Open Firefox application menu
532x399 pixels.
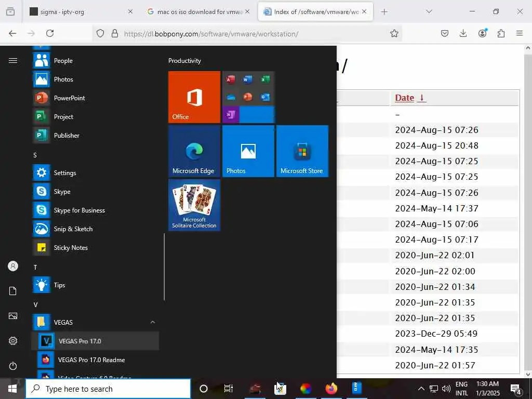520,33
